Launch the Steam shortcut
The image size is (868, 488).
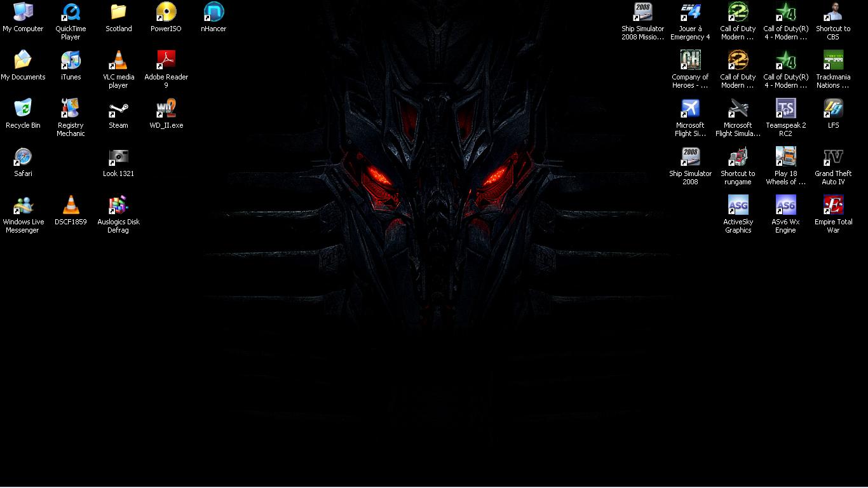click(x=118, y=109)
